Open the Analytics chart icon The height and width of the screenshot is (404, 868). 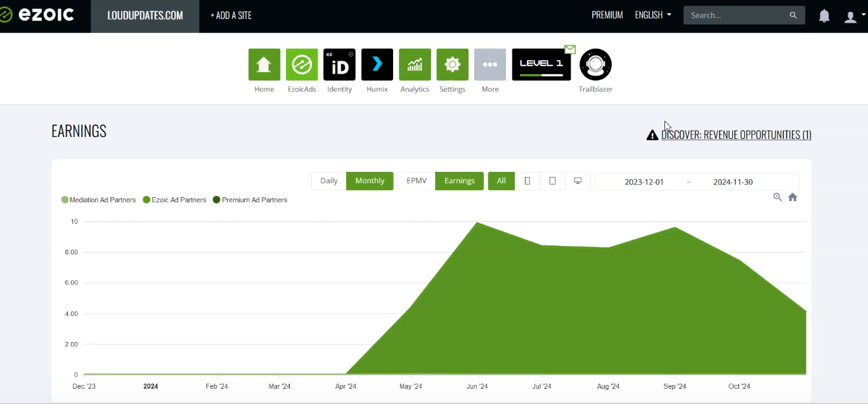click(415, 65)
